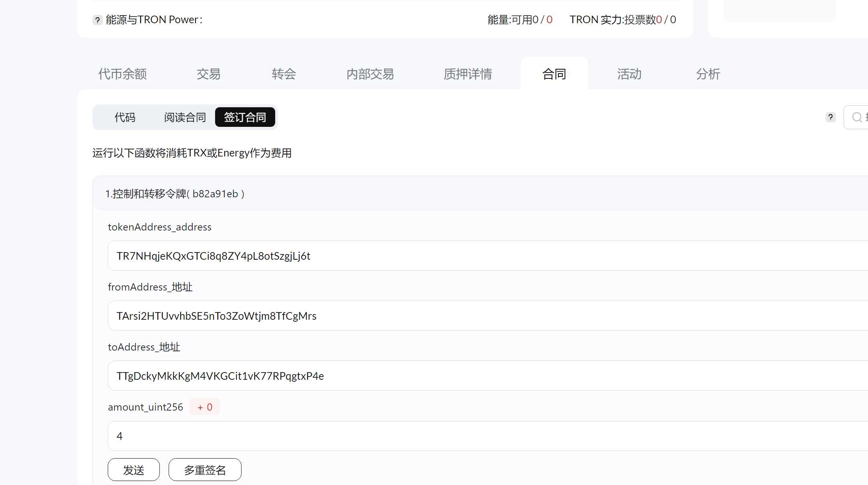Select the 合同 tab
This screenshot has height=485, width=868.
(554, 74)
